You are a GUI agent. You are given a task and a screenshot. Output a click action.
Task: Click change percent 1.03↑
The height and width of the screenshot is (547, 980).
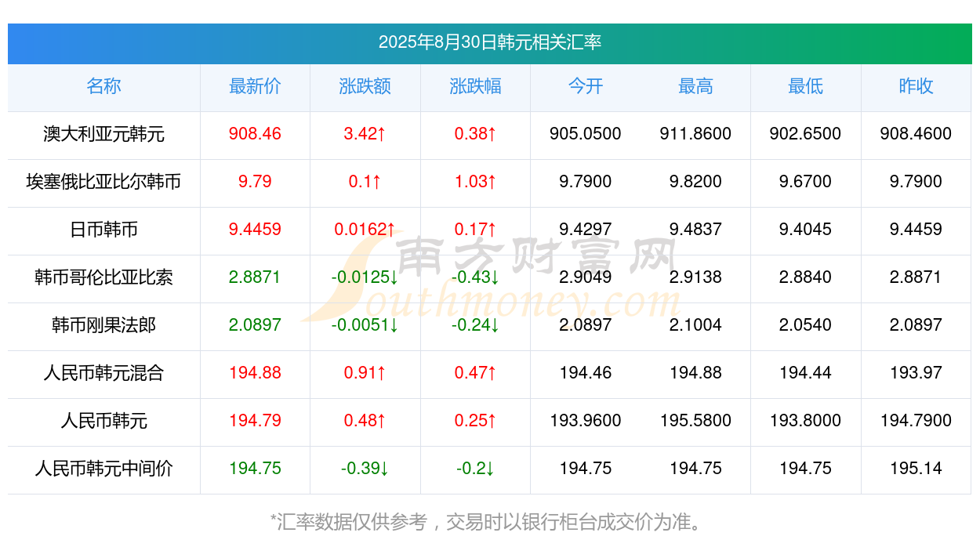coord(475,182)
